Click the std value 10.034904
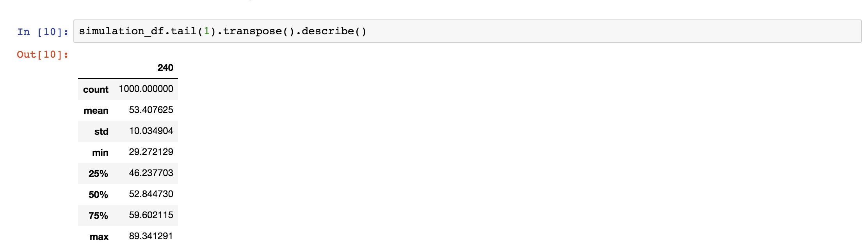868x247 pixels. coord(151,131)
